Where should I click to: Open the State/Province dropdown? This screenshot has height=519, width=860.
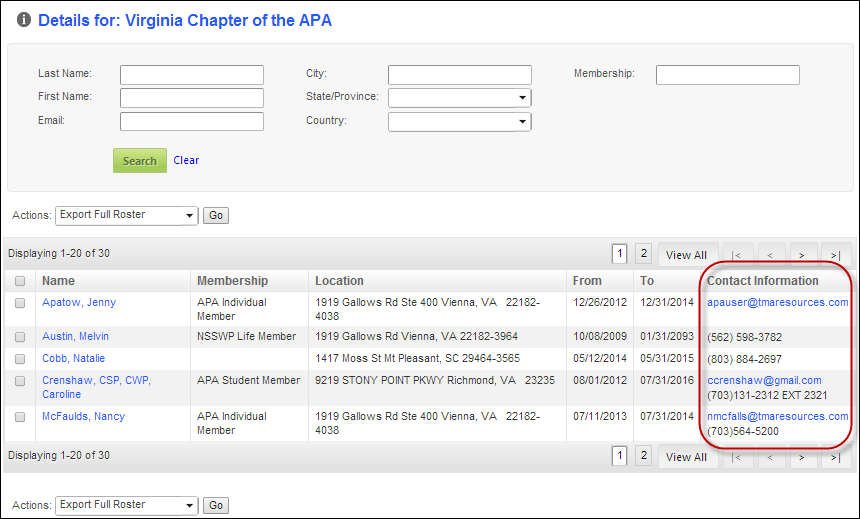pyautogui.click(x=460, y=98)
